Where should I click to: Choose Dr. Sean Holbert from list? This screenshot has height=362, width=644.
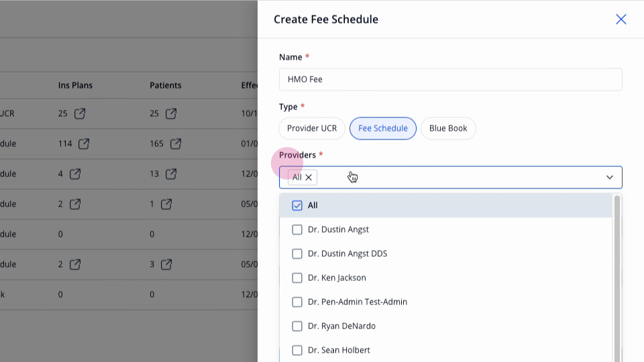pyautogui.click(x=445, y=350)
